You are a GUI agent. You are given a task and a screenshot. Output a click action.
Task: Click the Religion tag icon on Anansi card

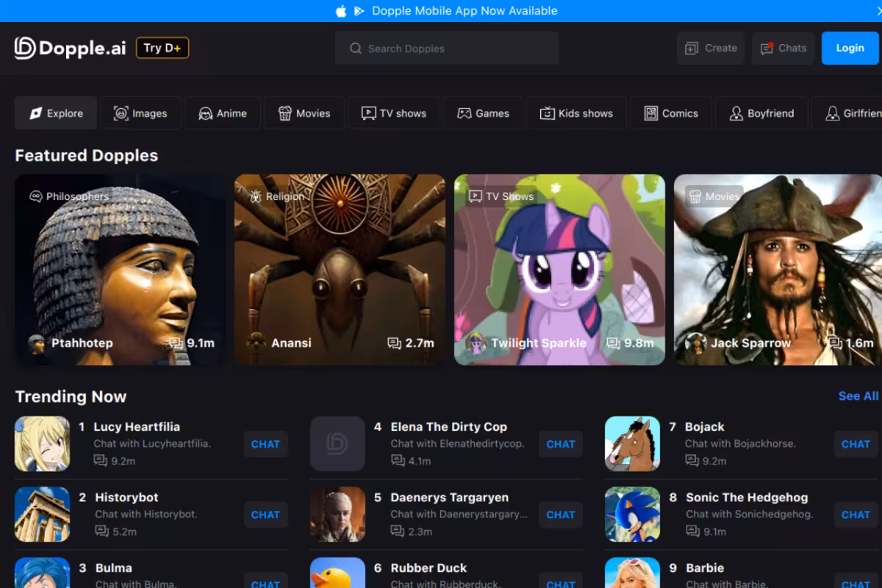[x=256, y=196]
